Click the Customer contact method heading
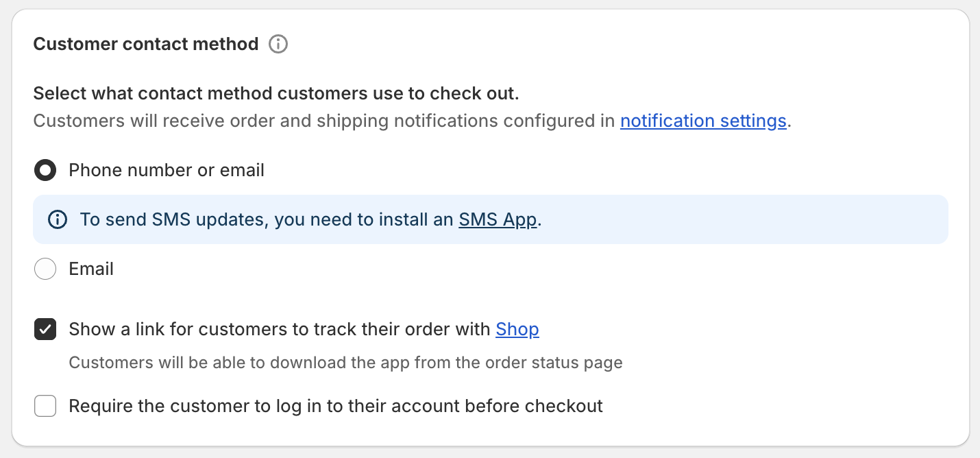Screen dimensions: 980x458 (x=146, y=44)
